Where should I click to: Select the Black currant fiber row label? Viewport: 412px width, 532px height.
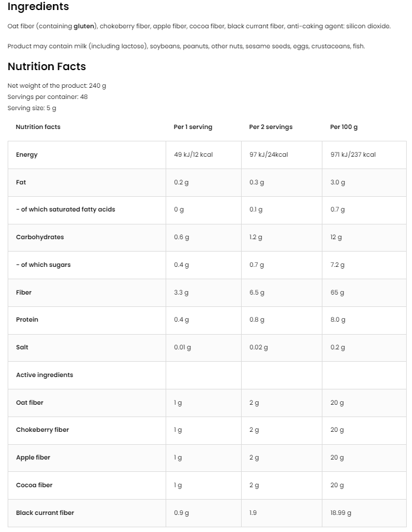[45, 513]
